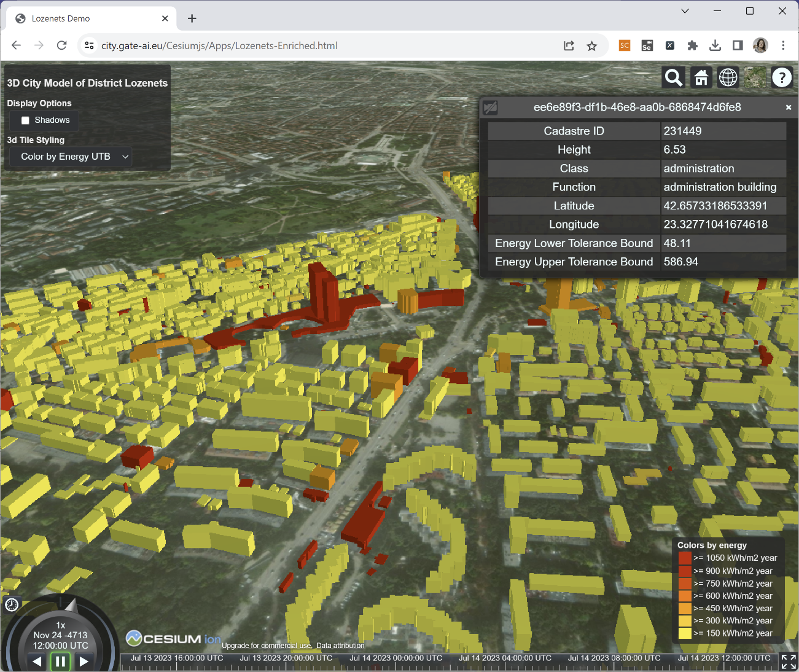Select the Latitude value 42.65733186533391
Screen dimensions: 799x672
click(x=715, y=206)
